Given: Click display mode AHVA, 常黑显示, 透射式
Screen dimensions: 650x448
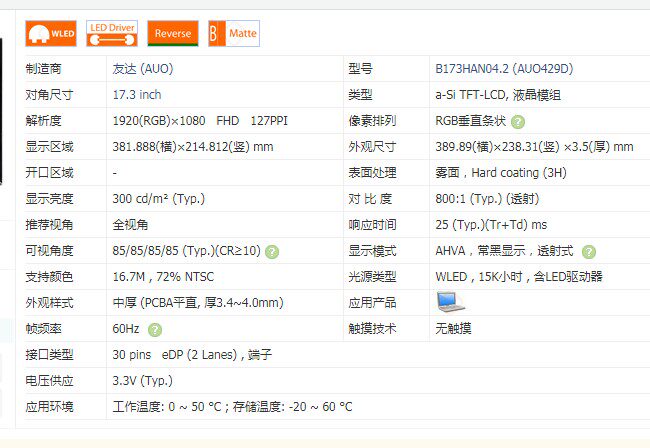Looking at the screenshot, I should point(504,251).
